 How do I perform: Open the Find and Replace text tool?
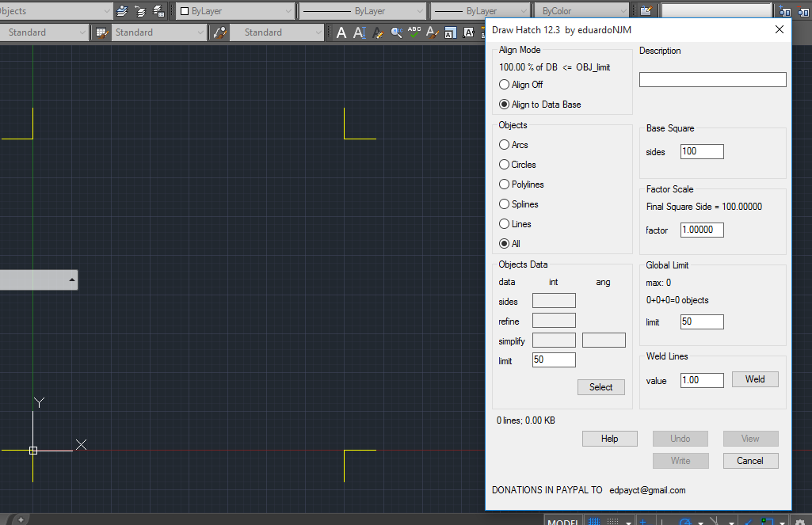pos(397,32)
